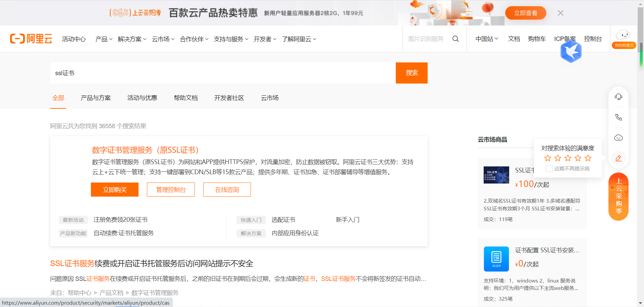Expand the 解决方案 dropdown menu
Image resolution: width=644 pixels, height=307 pixels.
(132, 39)
